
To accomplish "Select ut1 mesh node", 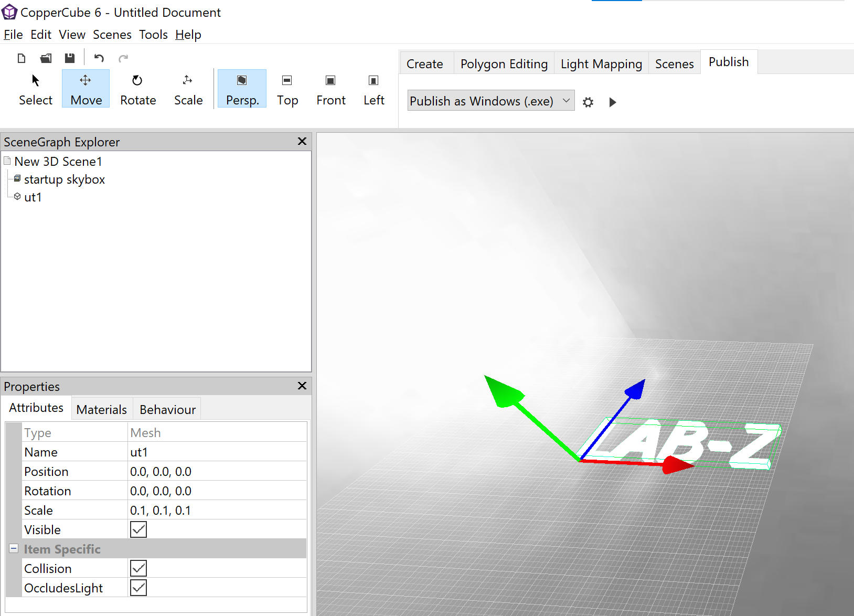I will pyautogui.click(x=33, y=197).
